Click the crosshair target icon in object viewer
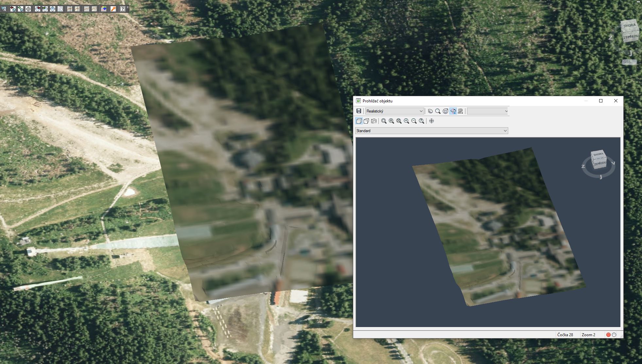Image resolution: width=642 pixels, height=364 pixels. point(432,121)
